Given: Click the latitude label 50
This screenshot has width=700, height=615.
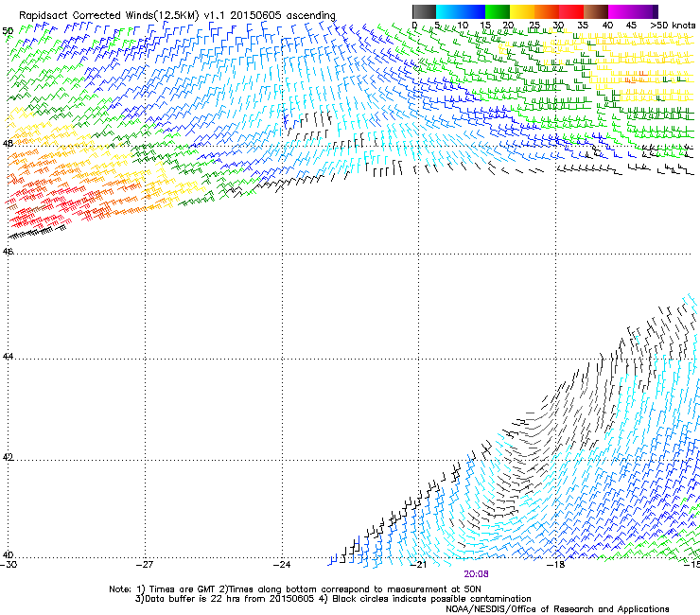Looking at the screenshot, I should pos(8,31).
